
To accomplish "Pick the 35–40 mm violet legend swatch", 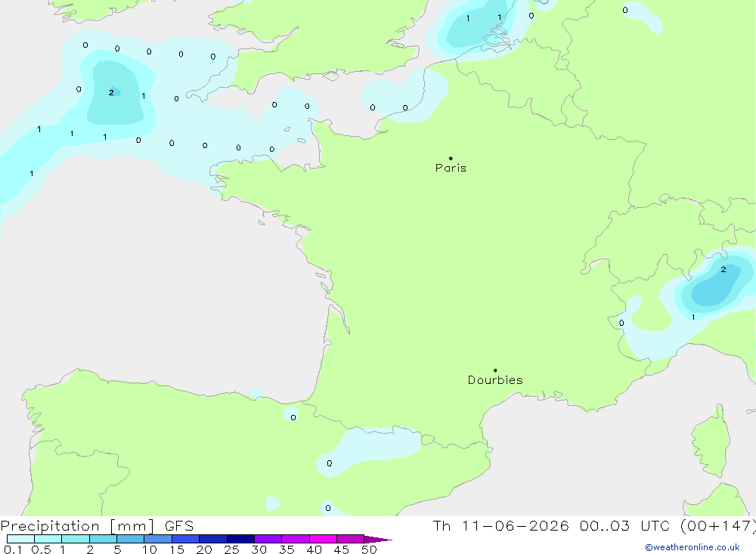I will (x=296, y=539).
